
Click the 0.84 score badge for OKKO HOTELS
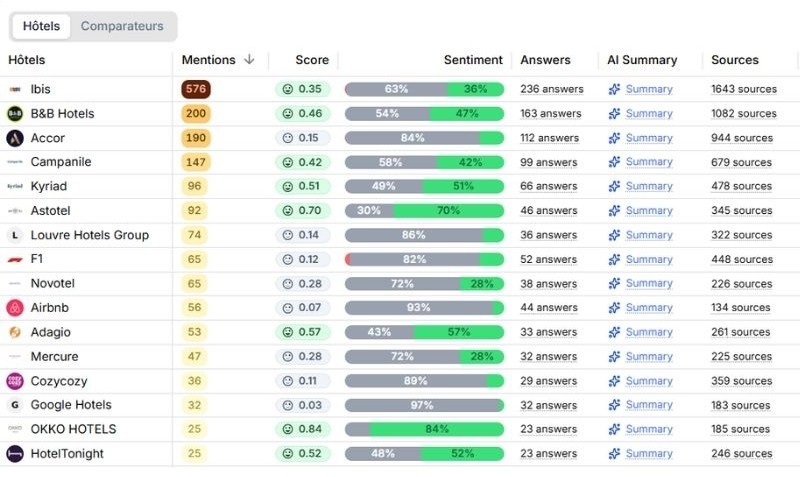pos(302,429)
